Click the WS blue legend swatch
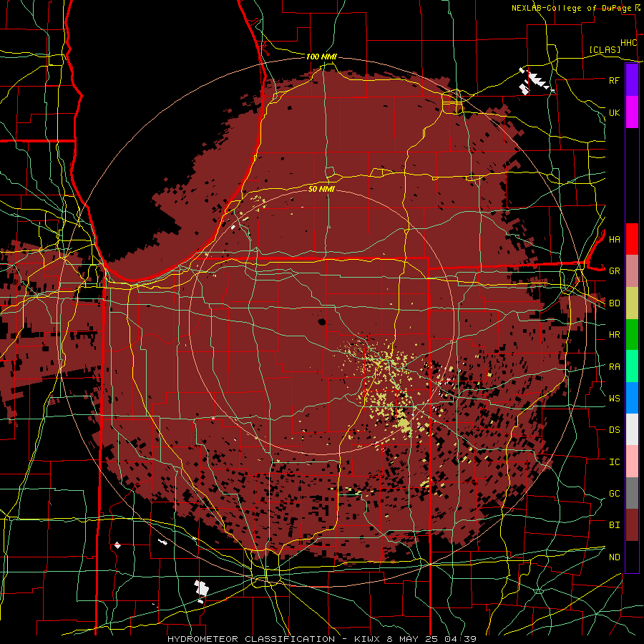 click(x=632, y=398)
